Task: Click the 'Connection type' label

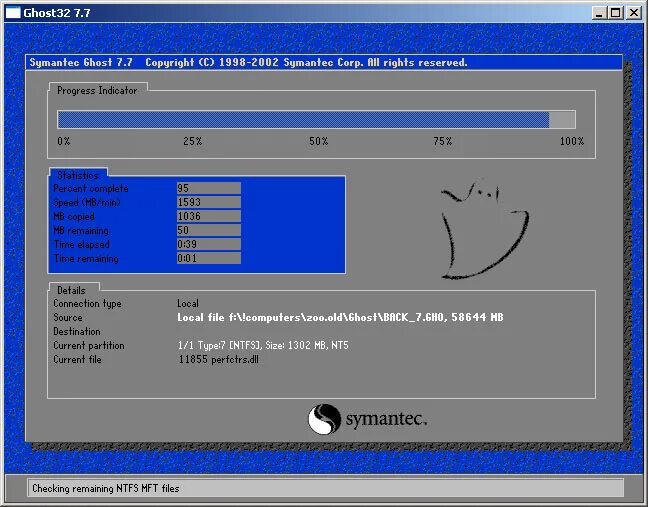Action: point(87,304)
